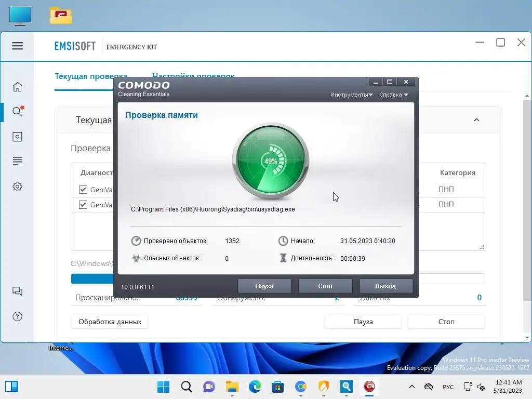Click start time 31.05.2023 0:40:20
This screenshot has width=532, height=399.
point(367,241)
